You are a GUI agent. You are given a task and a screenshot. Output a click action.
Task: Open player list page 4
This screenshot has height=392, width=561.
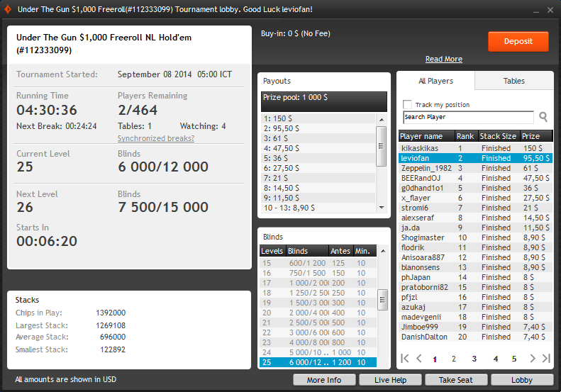coord(496,359)
